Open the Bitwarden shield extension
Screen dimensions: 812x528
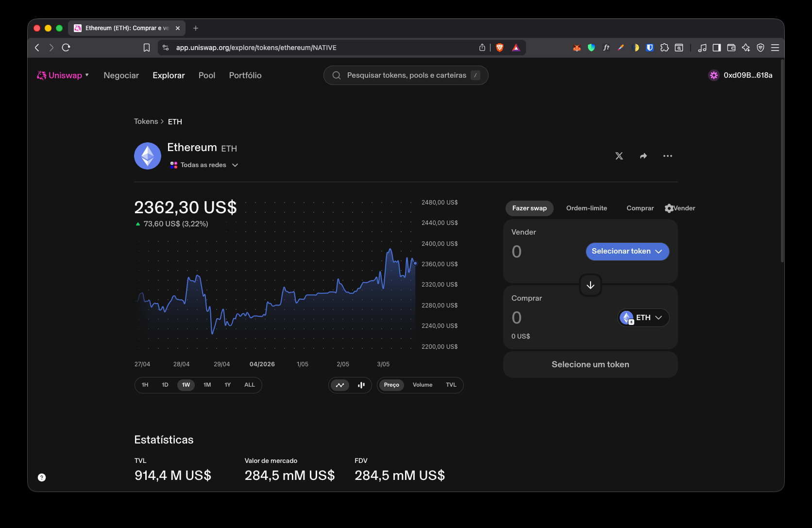(650, 48)
